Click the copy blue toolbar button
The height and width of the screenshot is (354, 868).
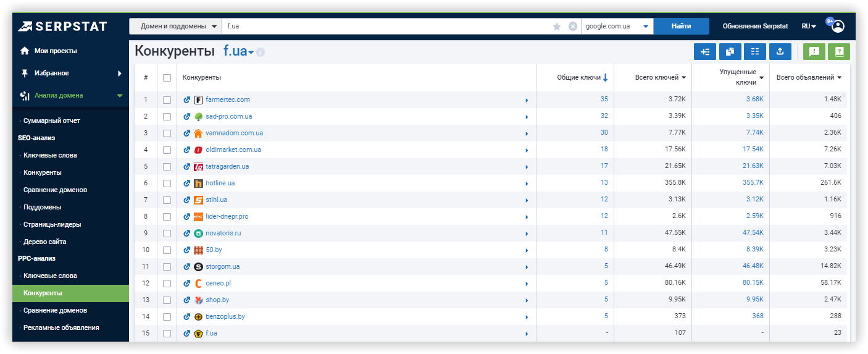click(730, 52)
